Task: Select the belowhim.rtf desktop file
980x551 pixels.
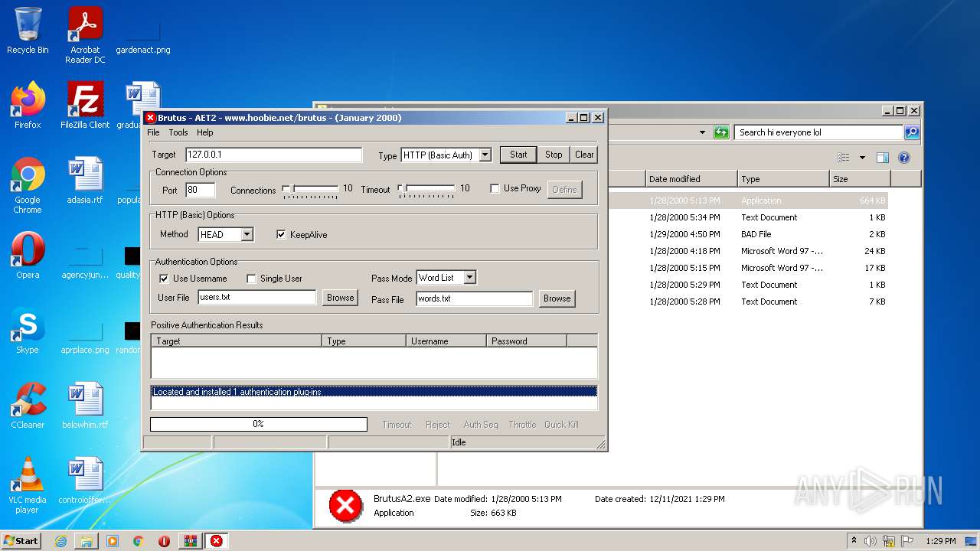Action: click(85, 406)
